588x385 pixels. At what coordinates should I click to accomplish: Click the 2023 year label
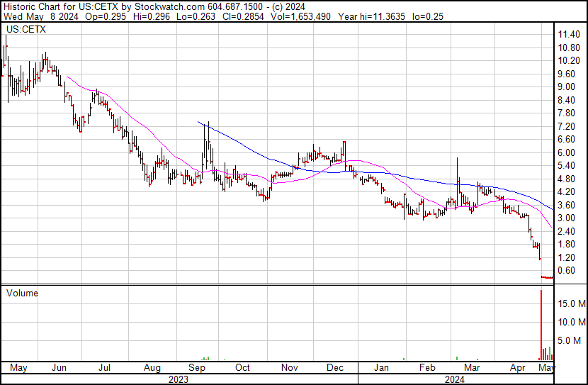[x=178, y=379]
